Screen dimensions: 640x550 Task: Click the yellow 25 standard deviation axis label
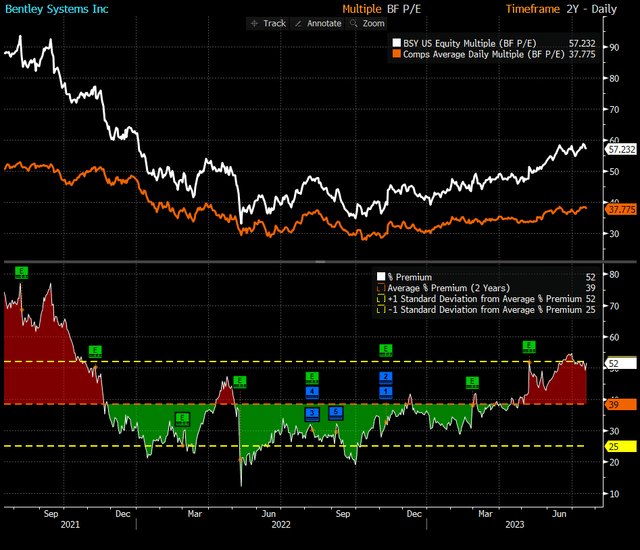(x=621, y=446)
